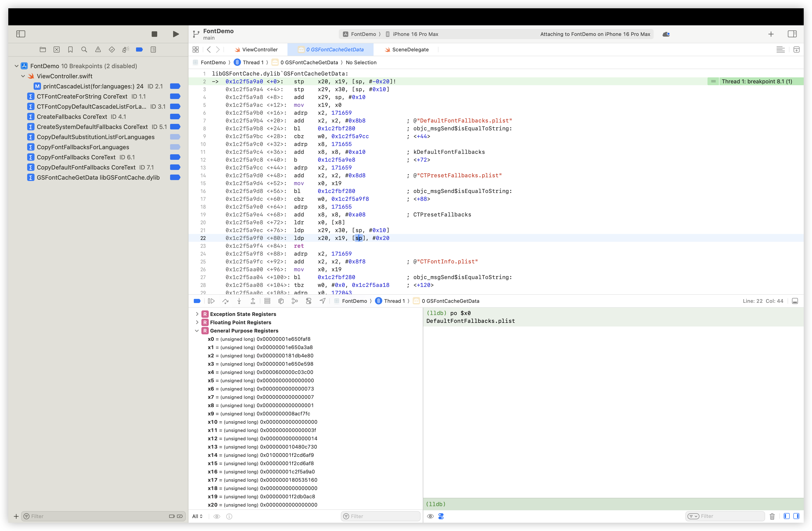The image size is (812, 531).
Task: Switch to the ViewController tab
Action: tap(256, 50)
